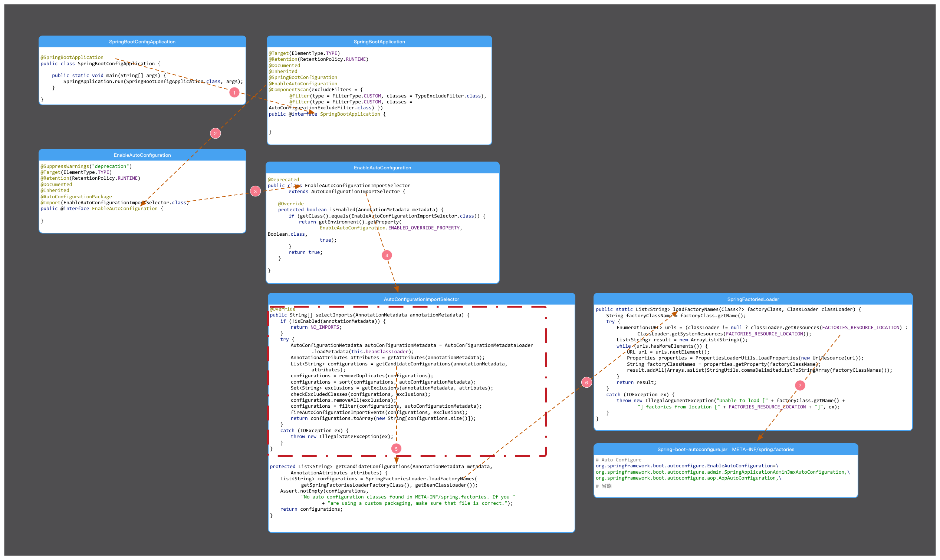Click the SpringFactoriesLoader title header
This screenshot has height=560, width=940.
(x=753, y=299)
